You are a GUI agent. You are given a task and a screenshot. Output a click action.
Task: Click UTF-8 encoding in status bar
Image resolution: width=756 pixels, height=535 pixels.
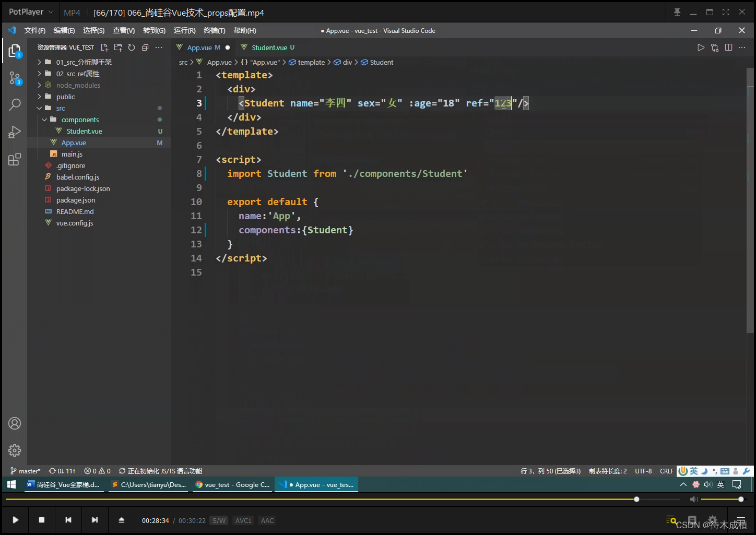point(643,471)
